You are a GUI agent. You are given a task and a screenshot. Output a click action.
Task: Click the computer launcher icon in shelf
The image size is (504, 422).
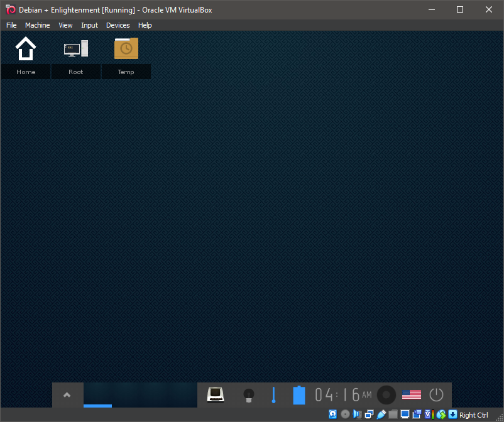tap(216, 395)
